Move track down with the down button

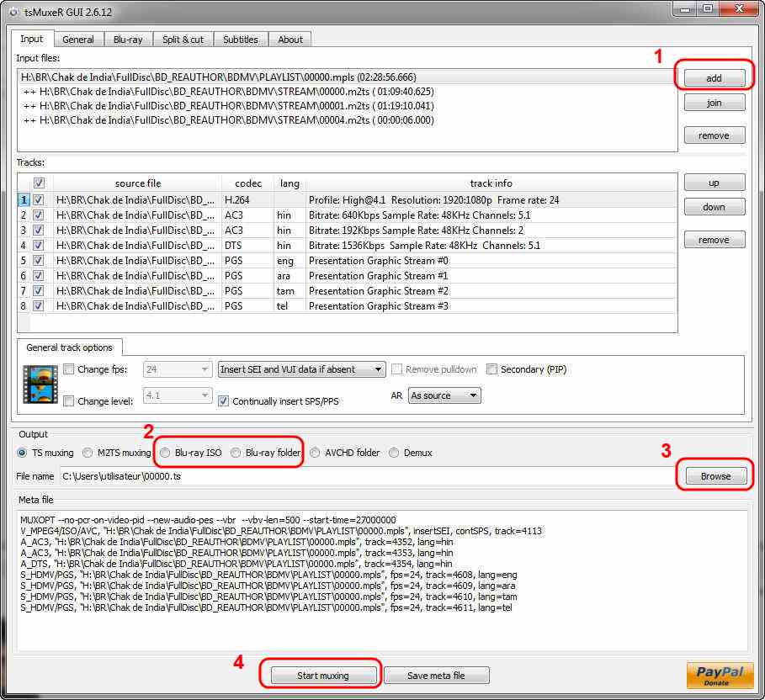(715, 207)
